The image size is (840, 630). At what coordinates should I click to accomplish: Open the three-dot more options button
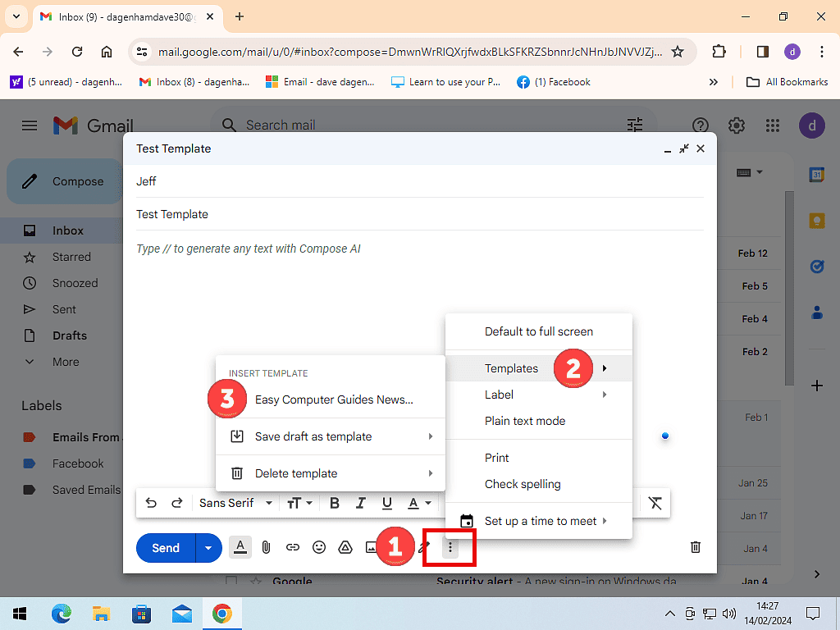click(x=450, y=547)
